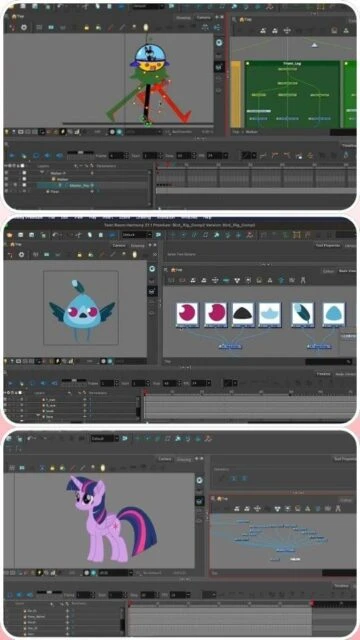
Task: Click the red playhead in the Bird_Rig timeline
Action: coord(145,392)
